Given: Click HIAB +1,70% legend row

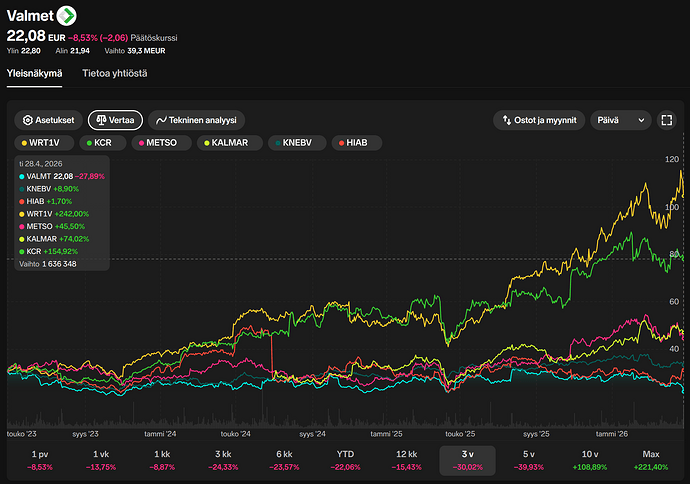Looking at the screenshot, I should click(45, 202).
